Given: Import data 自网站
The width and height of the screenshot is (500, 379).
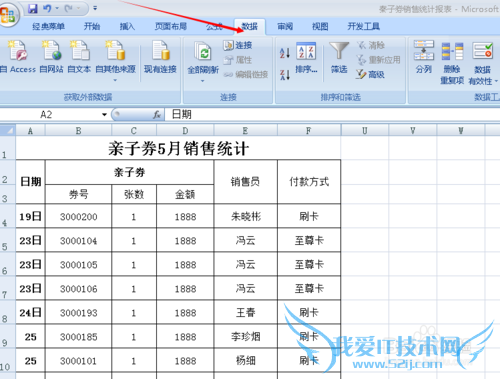Looking at the screenshot, I should click(x=51, y=57).
